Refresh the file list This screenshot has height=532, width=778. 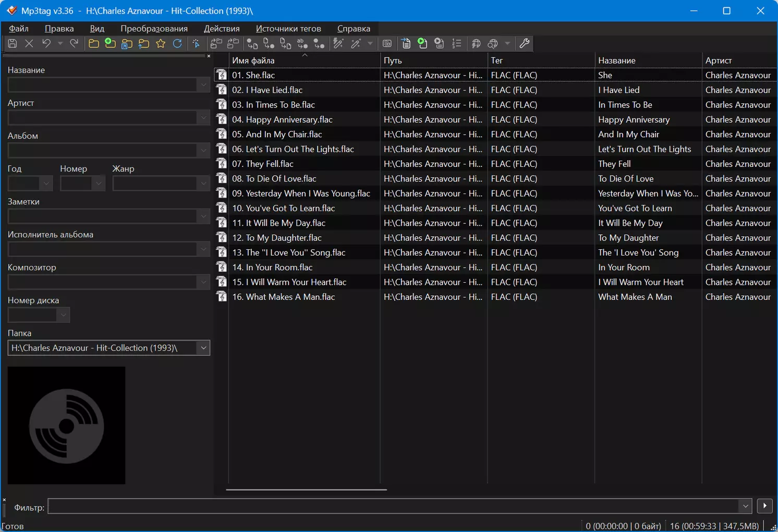[177, 44]
